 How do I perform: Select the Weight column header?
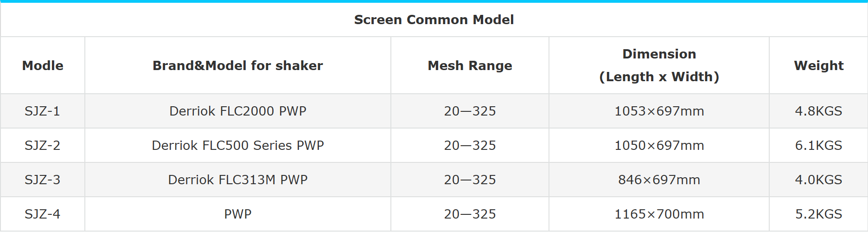(818, 65)
